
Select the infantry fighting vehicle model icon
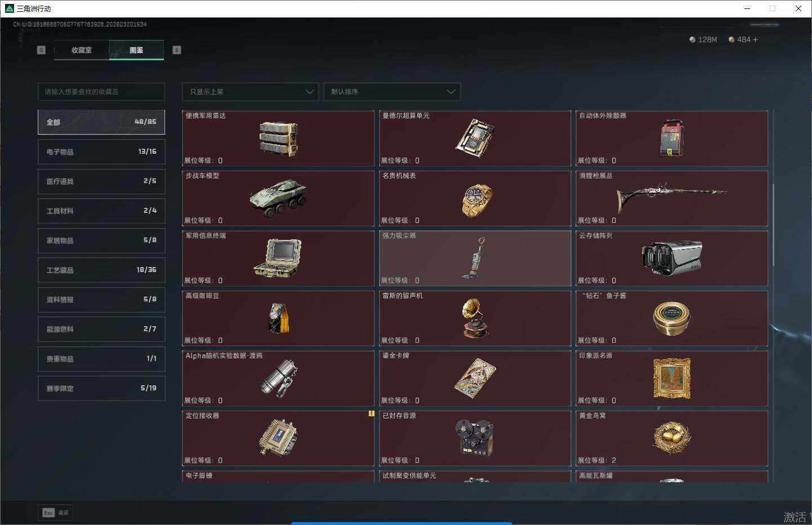click(x=278, y=199)
